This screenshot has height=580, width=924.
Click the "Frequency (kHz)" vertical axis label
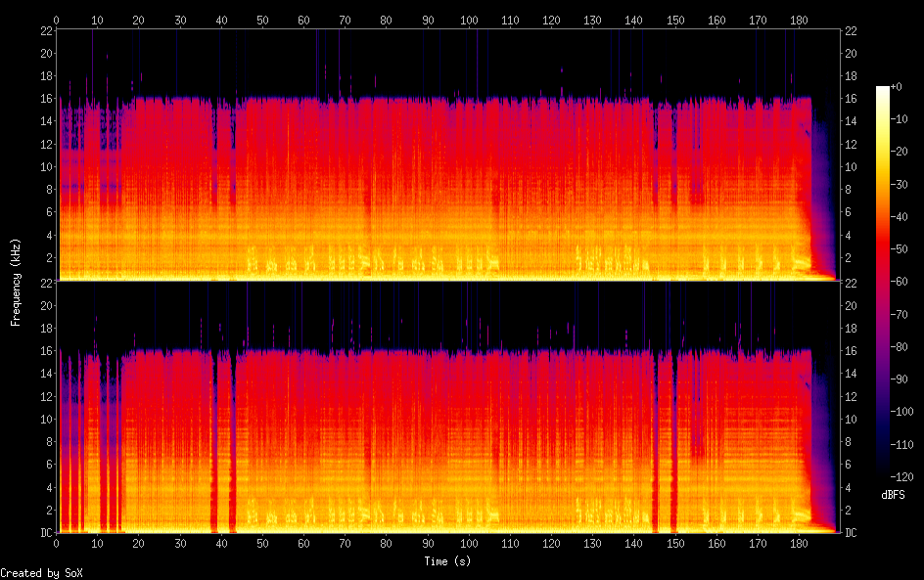coord(16,282)
